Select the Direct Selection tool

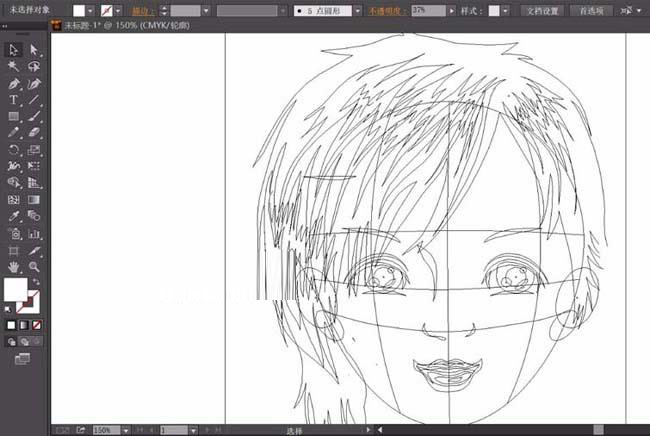pos(34,50)
